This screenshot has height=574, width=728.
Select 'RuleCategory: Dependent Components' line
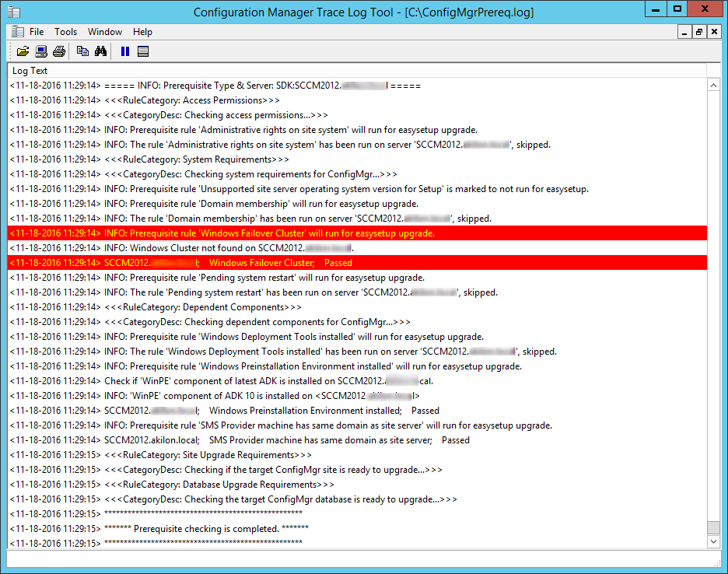pyautogui.click(x=357, y=307)
